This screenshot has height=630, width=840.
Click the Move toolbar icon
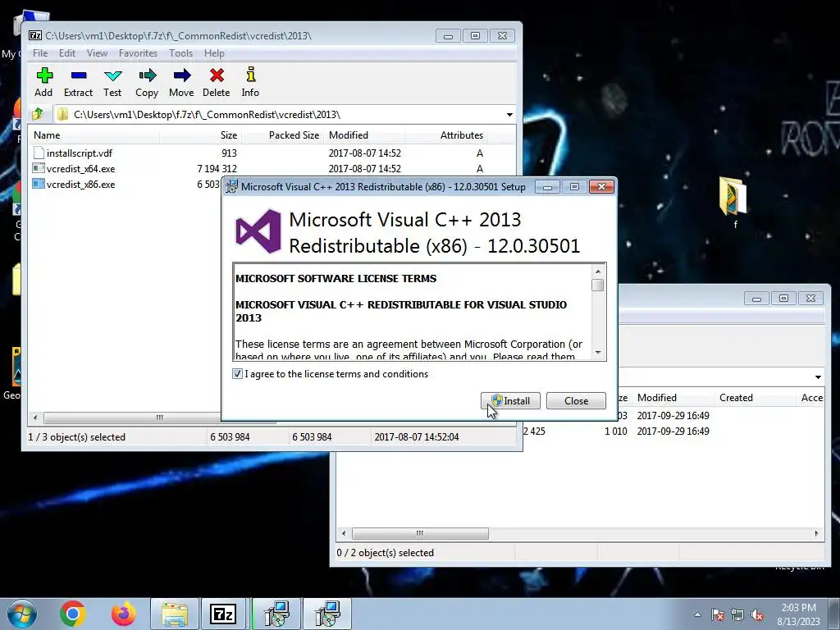click(x=181, y=82)
